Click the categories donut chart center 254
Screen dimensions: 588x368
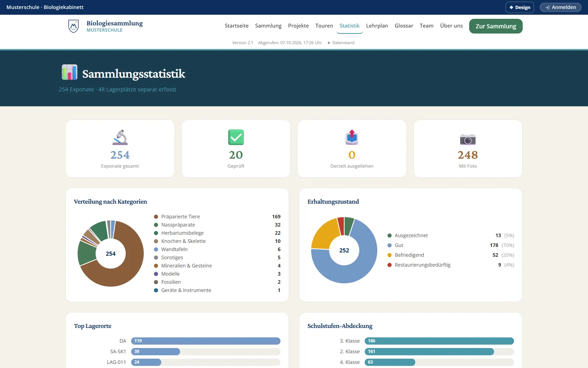(111, 254)
